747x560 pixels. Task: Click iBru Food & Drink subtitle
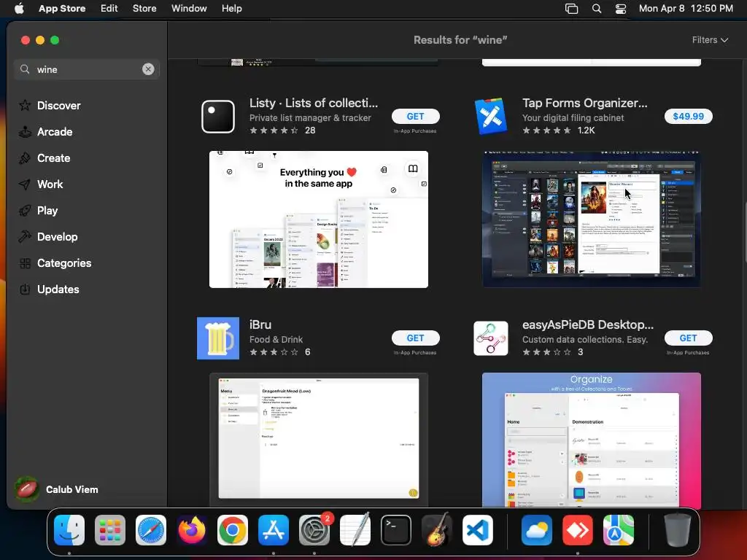click(276, 340)
